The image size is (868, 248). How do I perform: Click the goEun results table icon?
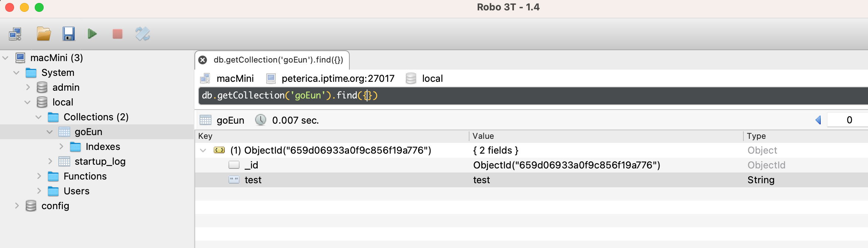tap(206, 120)
